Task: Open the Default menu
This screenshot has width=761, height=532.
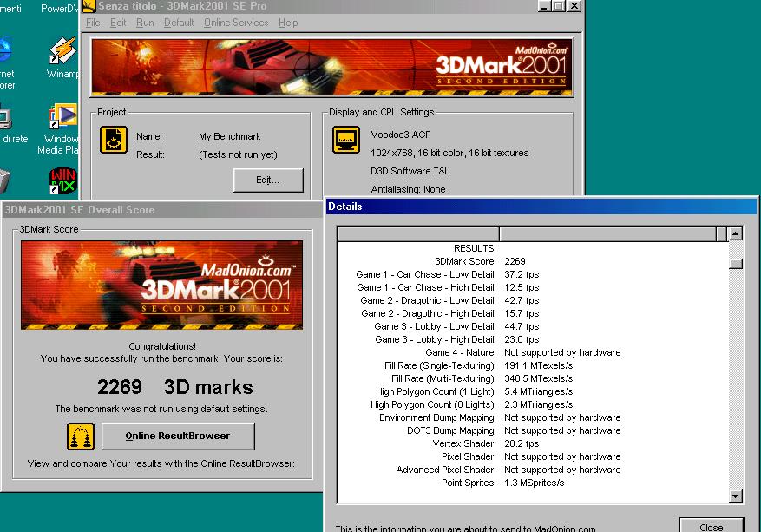Action: coord(179,23)
